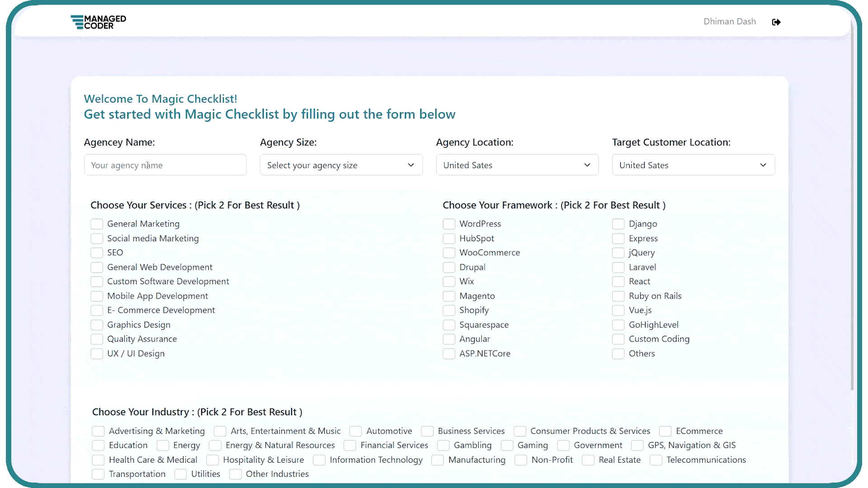868x488 pixels.
Task: Tick the ECommerce industry checkbox
Action: click(x=665, y=432)
